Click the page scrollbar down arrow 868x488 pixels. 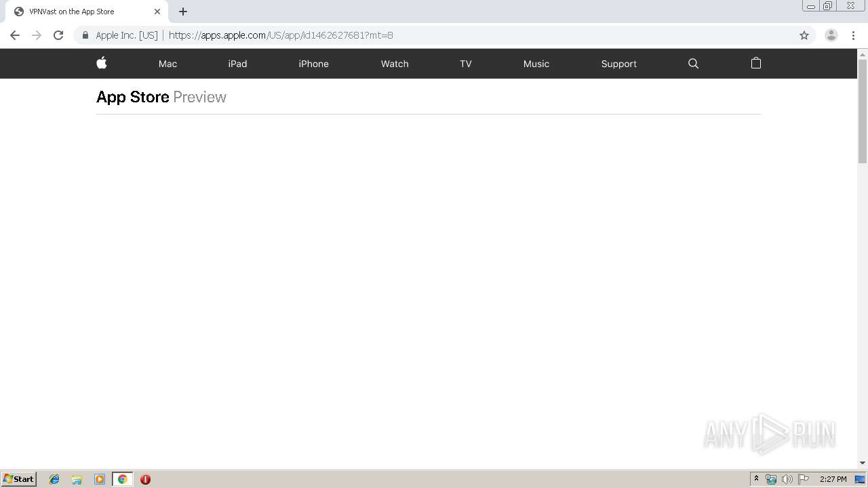[x=863, y=463]
